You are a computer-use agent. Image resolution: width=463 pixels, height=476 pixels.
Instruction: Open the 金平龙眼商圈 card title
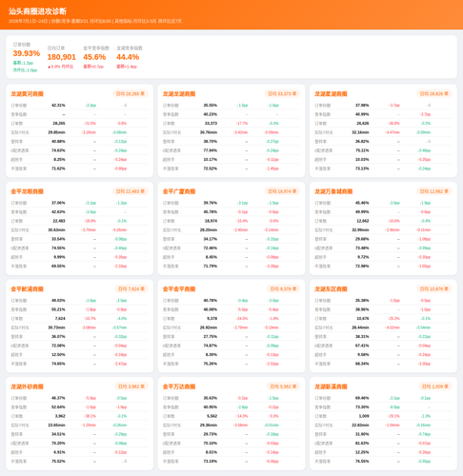pyautogui.click(x=27, y=191)
